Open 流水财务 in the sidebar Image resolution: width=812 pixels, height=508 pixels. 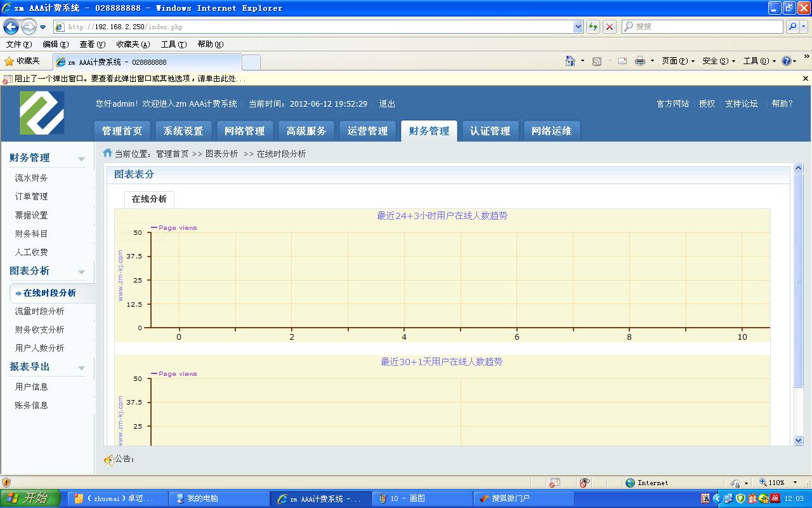coord(32,178)
